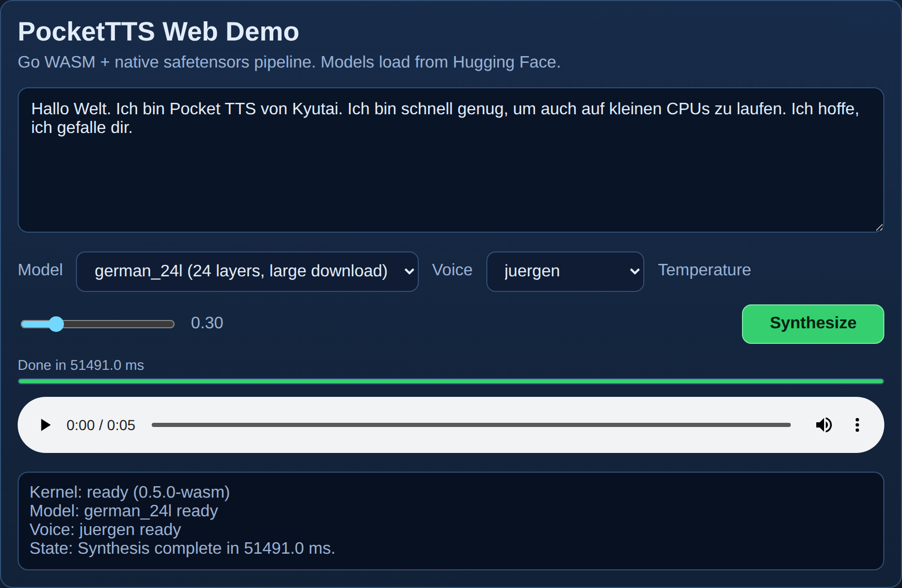
Task: Click the 'Go WASM + native safetensors' subtitle
Action: (289, 62)
